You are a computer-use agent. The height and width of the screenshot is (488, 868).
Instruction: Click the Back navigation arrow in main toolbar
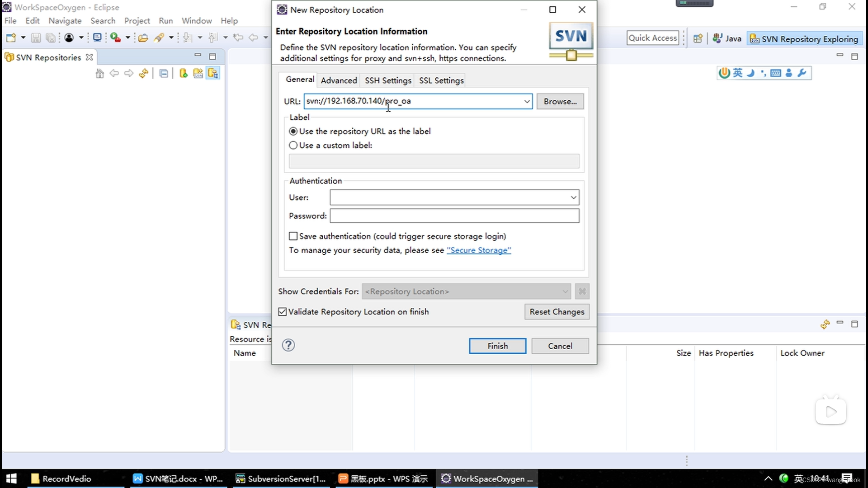(254, 38)
